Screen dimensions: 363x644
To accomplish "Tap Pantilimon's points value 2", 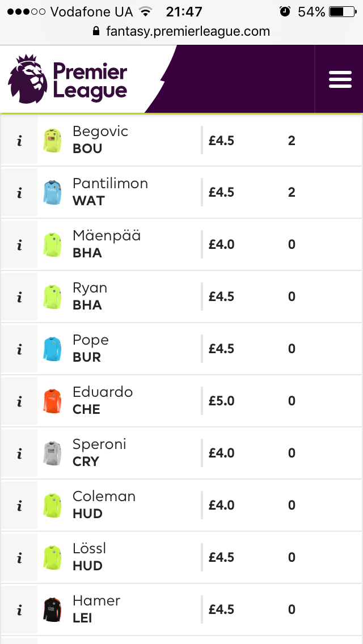I will coord(292,193).
